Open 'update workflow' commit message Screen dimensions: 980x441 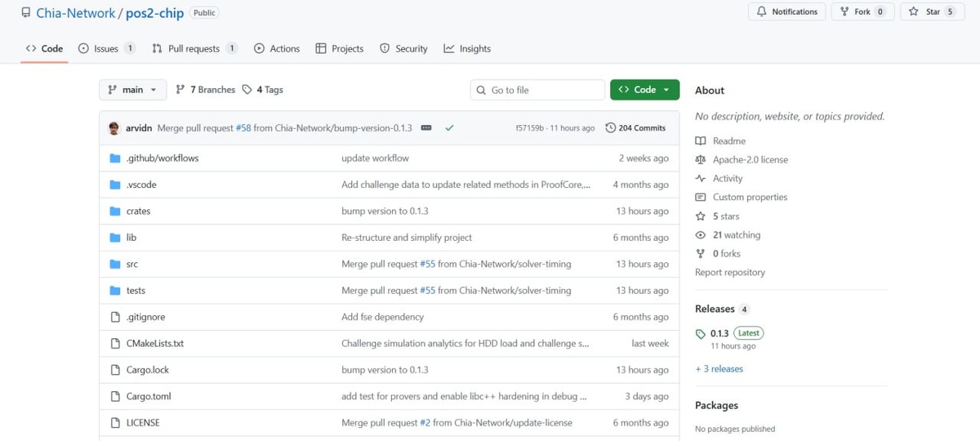coord(375,158)
